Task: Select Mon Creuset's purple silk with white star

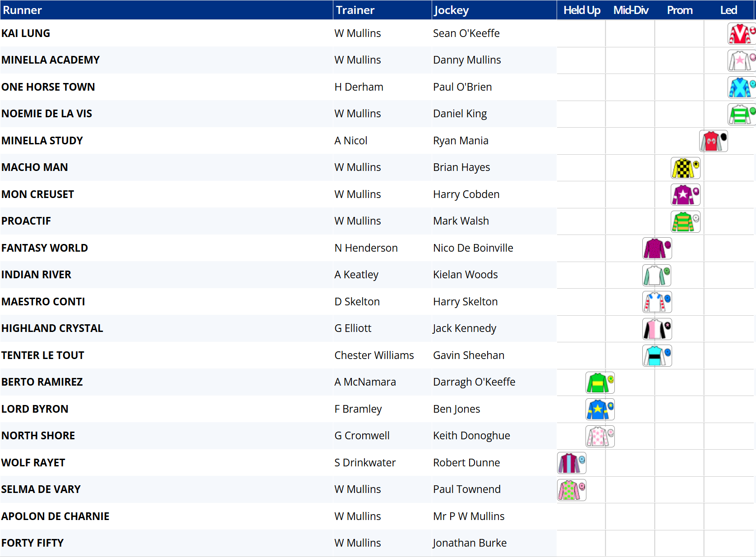Action: pos(685,195)
